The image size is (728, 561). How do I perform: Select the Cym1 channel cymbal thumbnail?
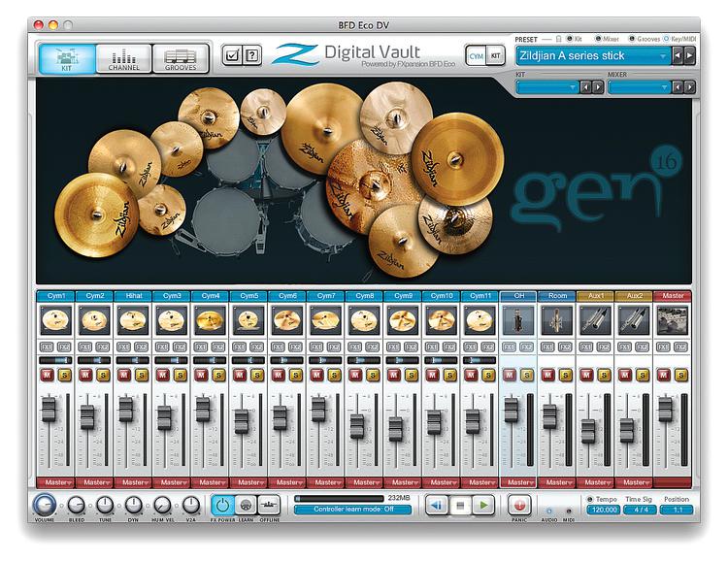point(55,320)
